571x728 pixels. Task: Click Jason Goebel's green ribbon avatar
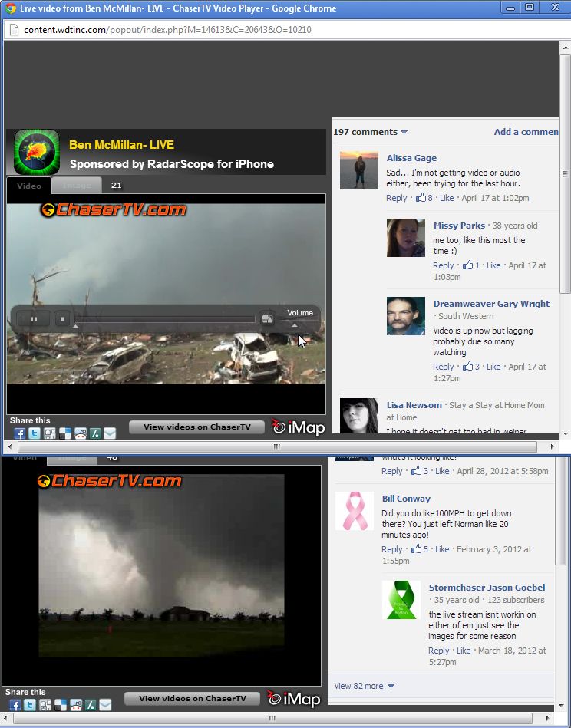tap(401, 599)
